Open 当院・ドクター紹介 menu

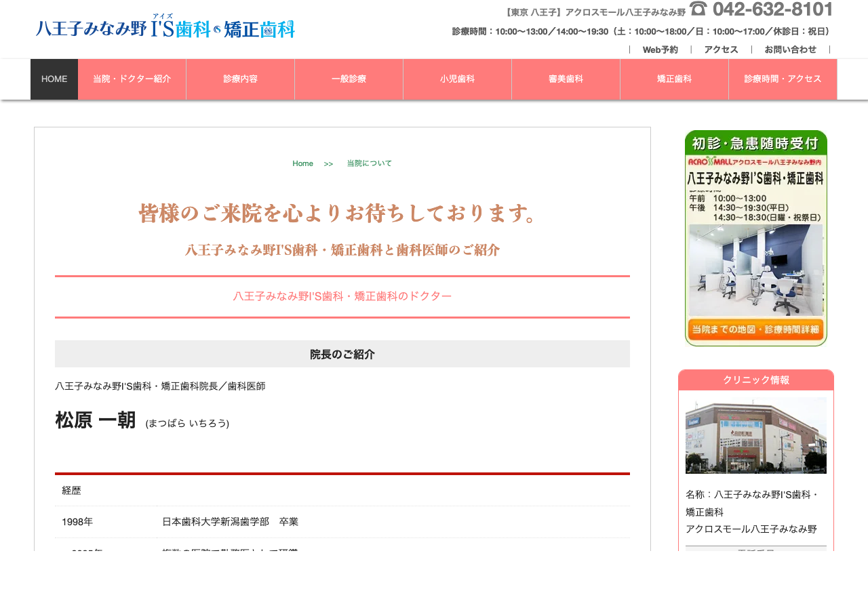(x=132, y=79)
